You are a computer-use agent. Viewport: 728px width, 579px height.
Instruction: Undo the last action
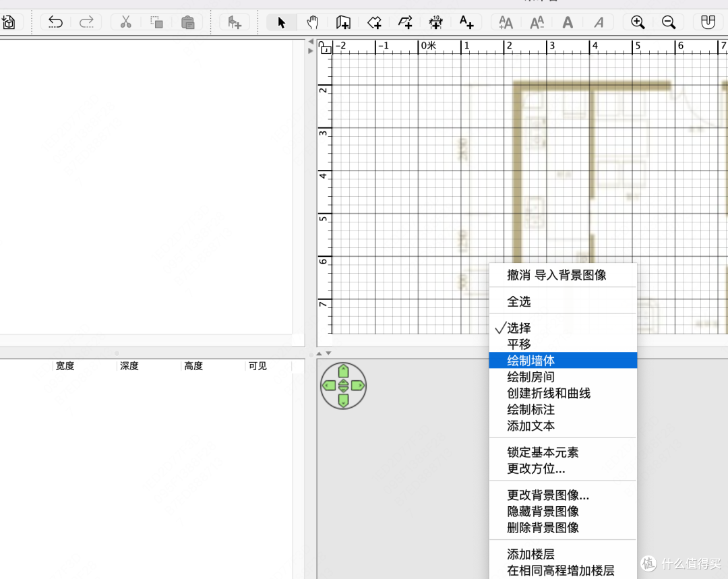55,22
